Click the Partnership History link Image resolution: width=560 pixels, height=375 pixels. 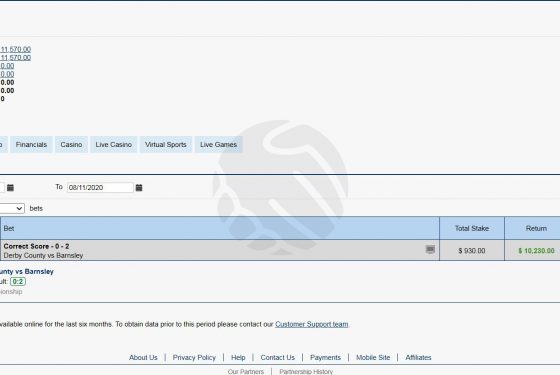306,371
